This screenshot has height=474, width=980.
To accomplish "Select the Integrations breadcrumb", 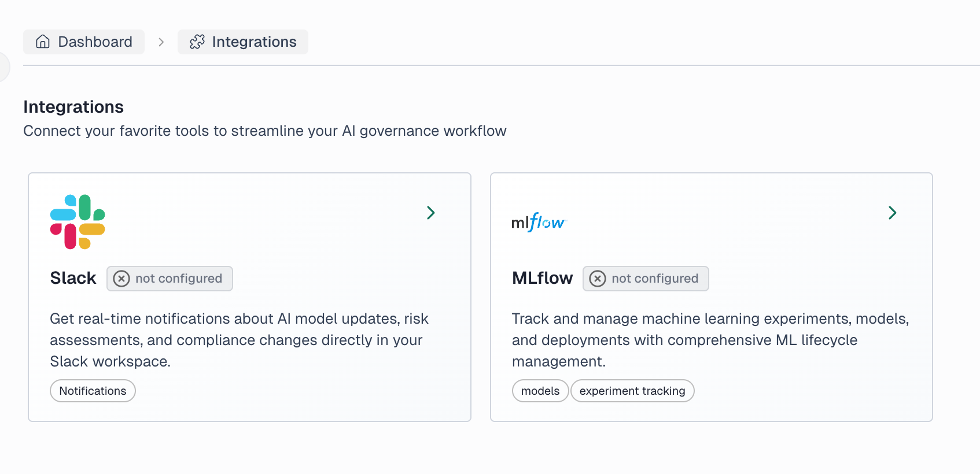I will (243, 42).
